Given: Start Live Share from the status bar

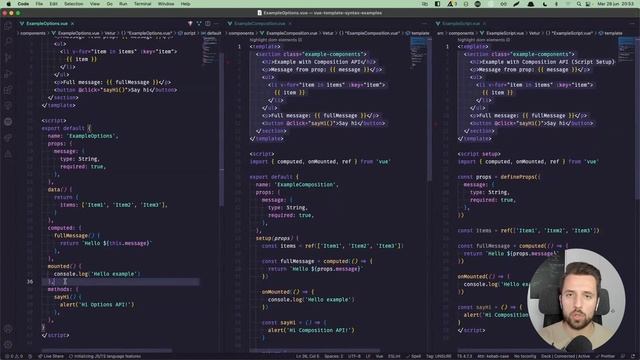Looking at the screenshot, I should click(x=51, y=356).
